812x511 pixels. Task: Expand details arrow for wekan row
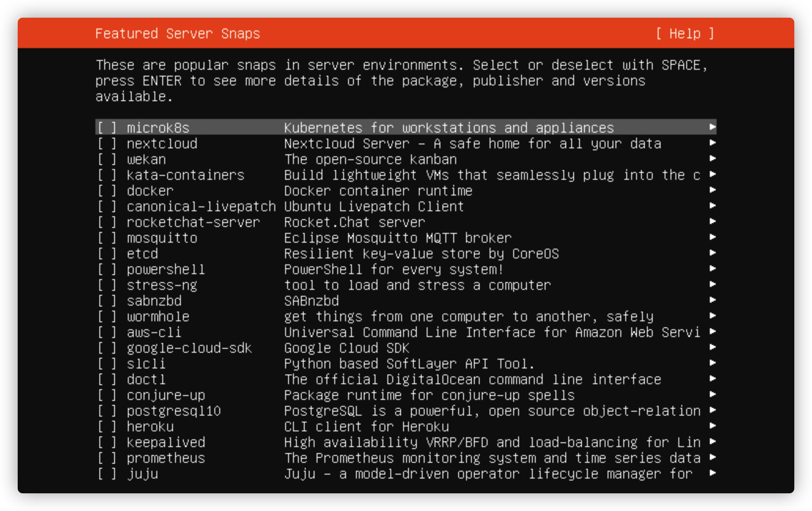pos(712,159)
